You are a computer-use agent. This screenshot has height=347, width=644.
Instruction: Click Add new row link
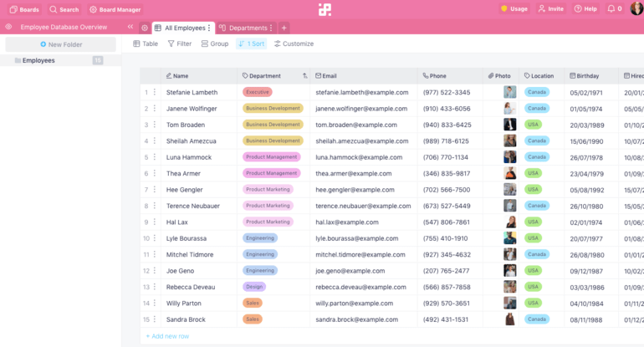click(x=167, y=336)
